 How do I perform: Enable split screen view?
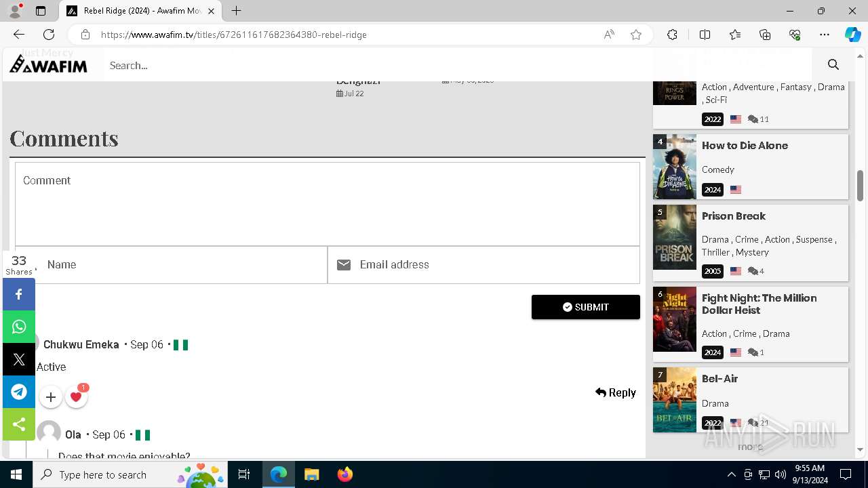tap(705, 35)
